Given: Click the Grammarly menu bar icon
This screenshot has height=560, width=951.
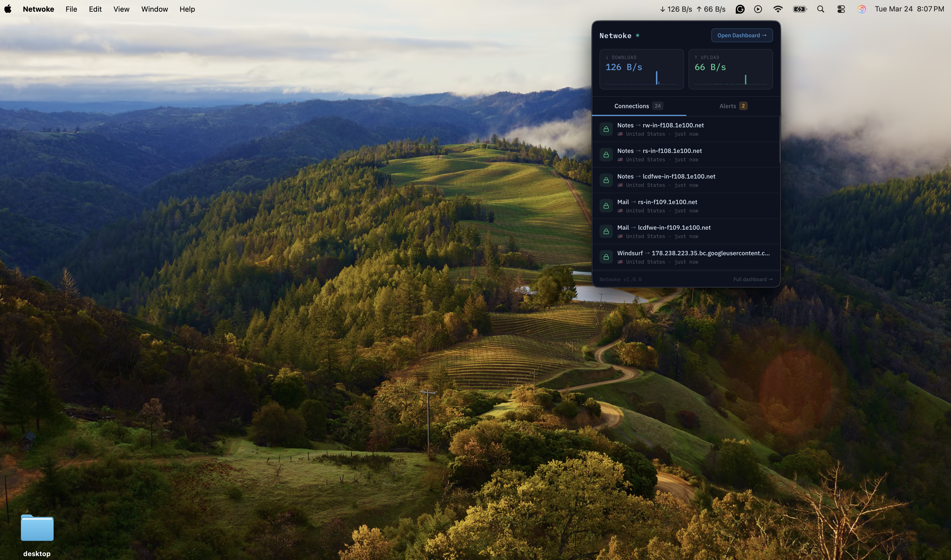Looking at the screenshot, I should tap(740, 9).
